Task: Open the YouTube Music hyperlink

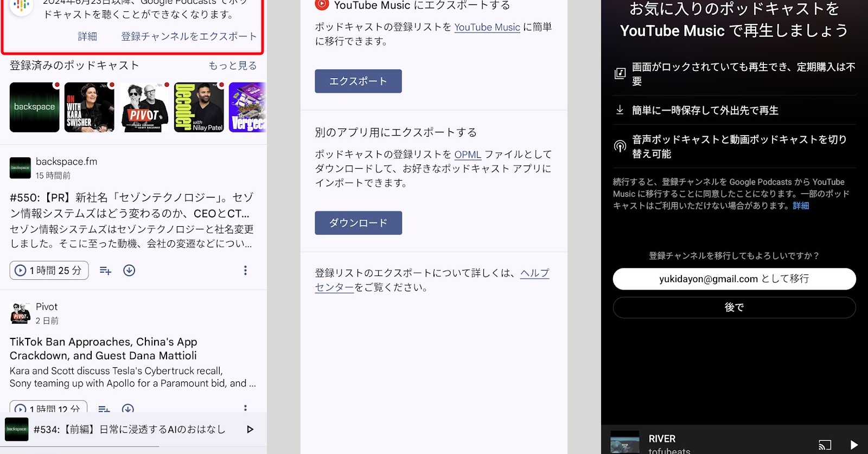Action: point(487,27)
